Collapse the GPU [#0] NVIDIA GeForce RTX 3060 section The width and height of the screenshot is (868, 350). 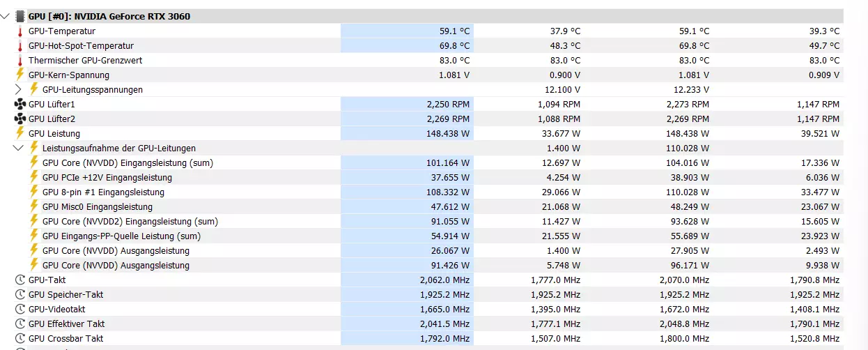tap(6, 16)
